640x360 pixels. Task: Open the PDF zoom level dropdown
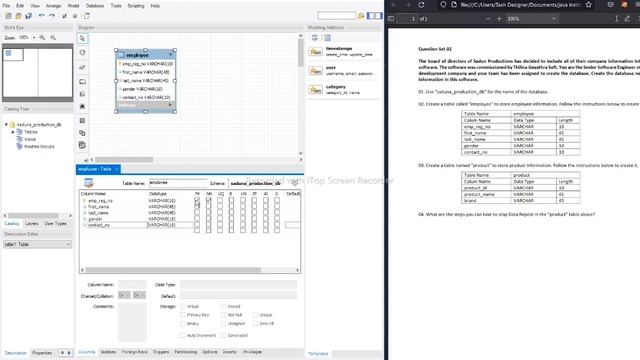pos(531,19)
